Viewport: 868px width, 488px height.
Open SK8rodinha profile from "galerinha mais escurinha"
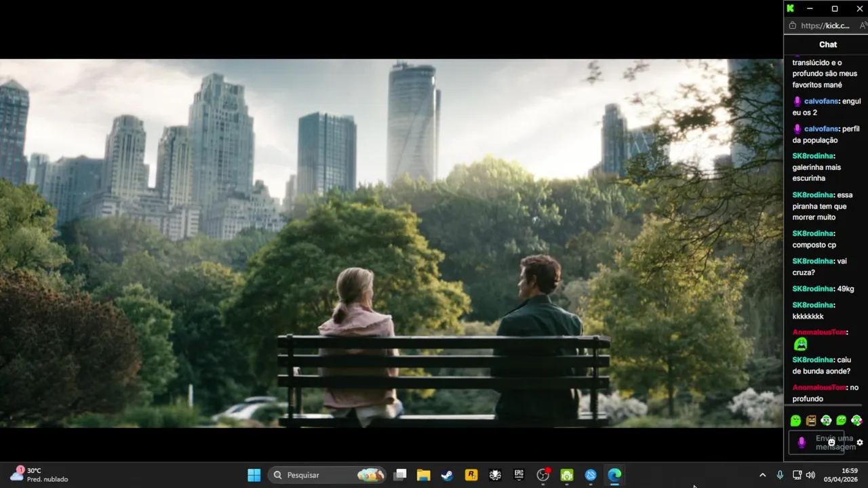[x=812, y=156]
